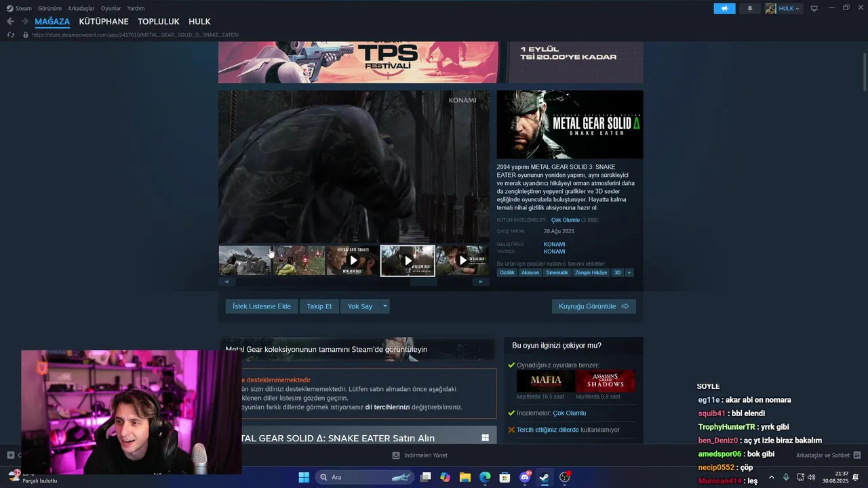Click the HULK profile avatar
The width and height of the screenshot is (868, 488).
coord(770,8)
